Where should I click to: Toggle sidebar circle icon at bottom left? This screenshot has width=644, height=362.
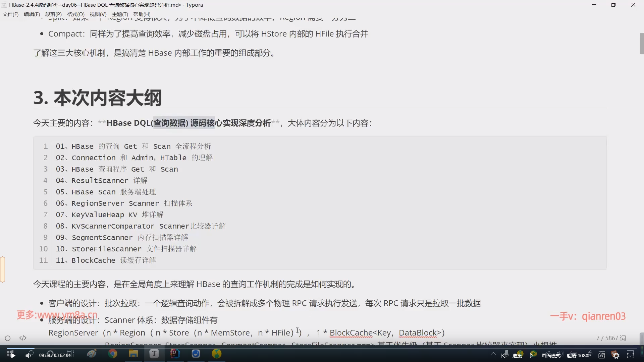[x=8, y=338]
